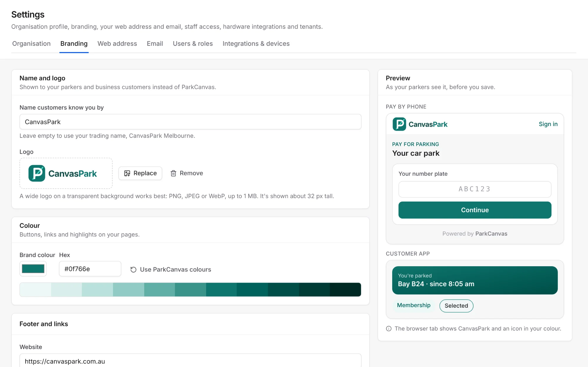Click the ParkCanvas powered-by link

(x=491, y=234)
